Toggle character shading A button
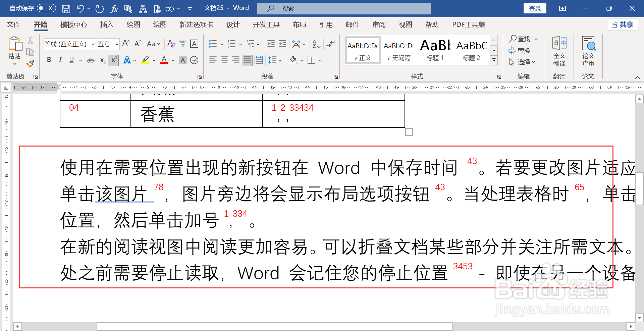This screenshot has height=331, width=644. click(183, 60)
